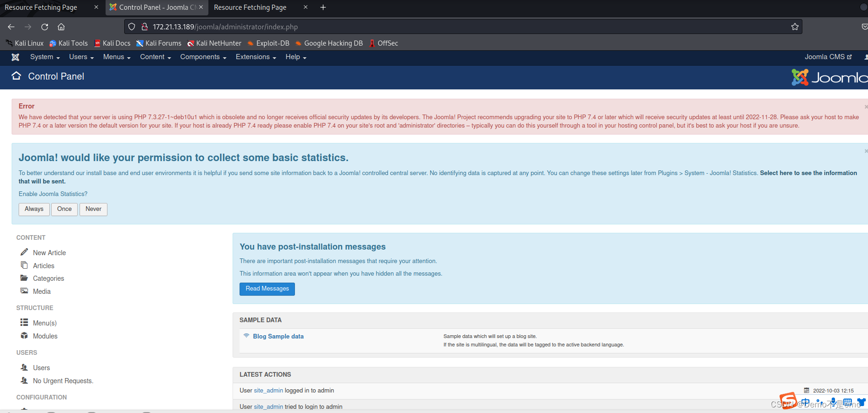Open the Joomla CMS site link
This screenshot has height=413, width=868.
pyautogui.click(x=828, y=57)
